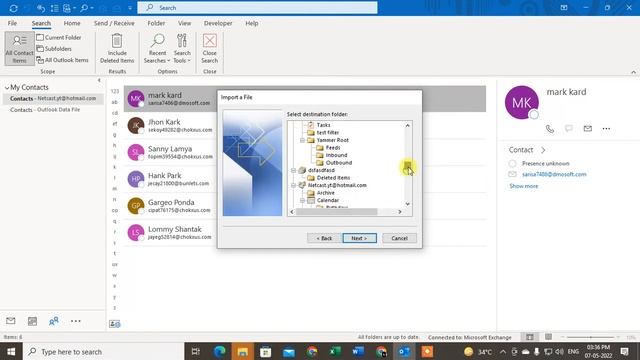Click the instant message chat icon for mark kard
Viewport: 640px width, 360px height.
point(569,129)
